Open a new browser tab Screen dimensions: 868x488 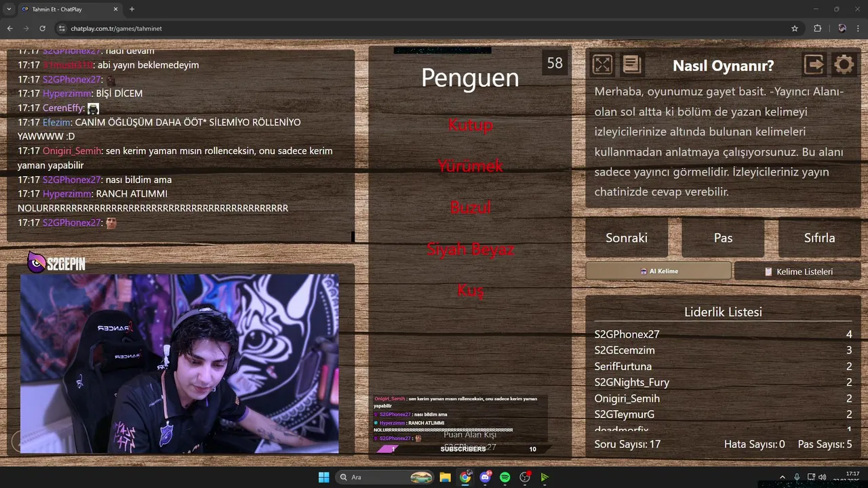point(132,9)
